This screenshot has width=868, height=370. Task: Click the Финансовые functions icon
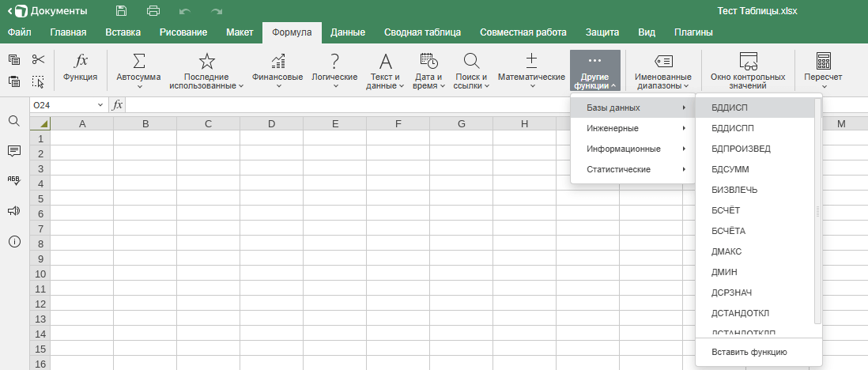[277, 61]
